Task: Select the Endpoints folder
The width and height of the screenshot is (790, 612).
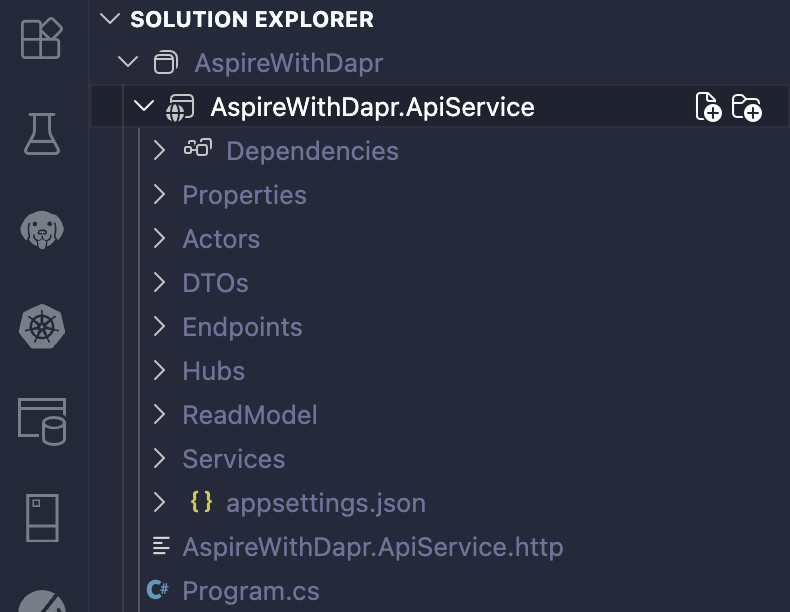Action: pyautogui.click(x=242, y=327)
